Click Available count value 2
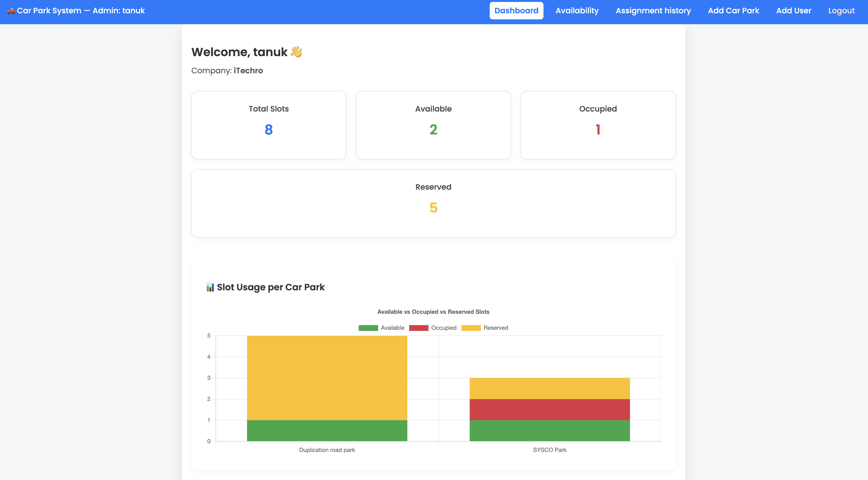Viewport: 868px width, 480px height. 433,130
